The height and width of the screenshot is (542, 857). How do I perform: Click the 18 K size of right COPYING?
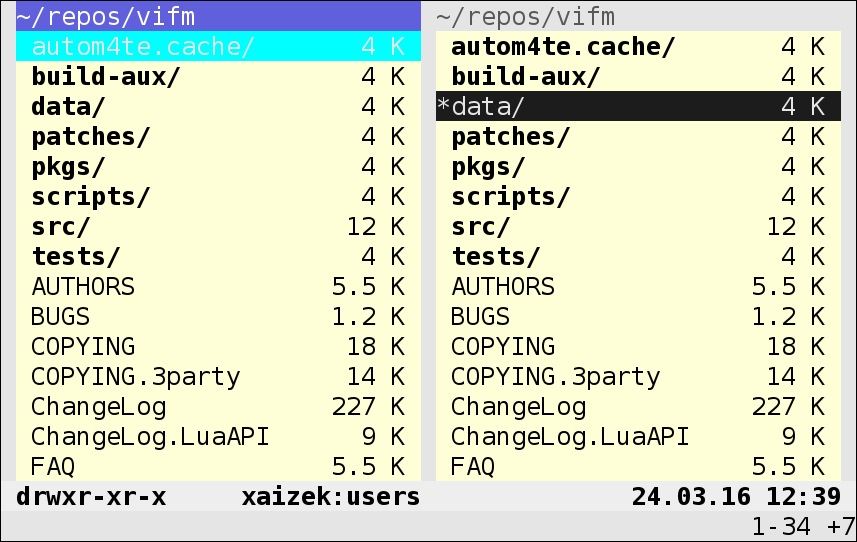pos(796,346)
